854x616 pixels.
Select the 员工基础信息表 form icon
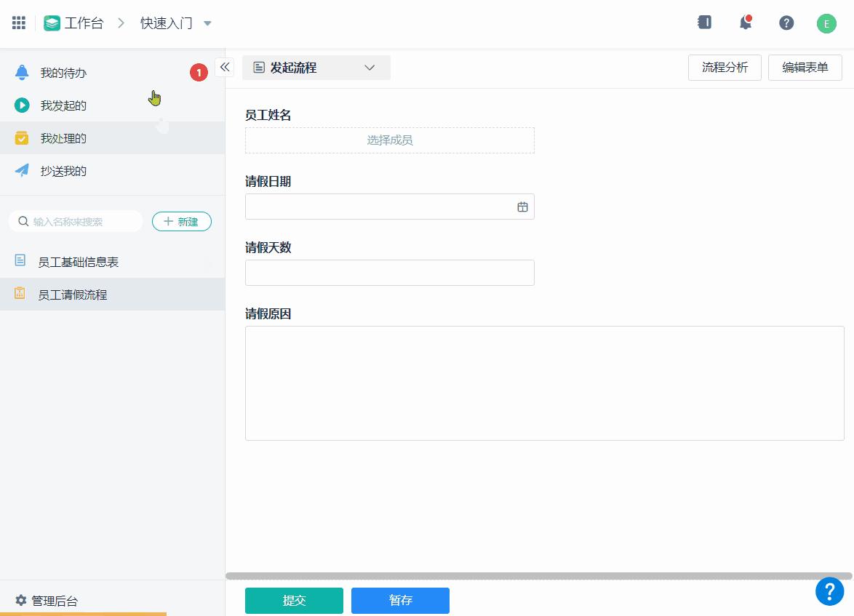point(20,261)
